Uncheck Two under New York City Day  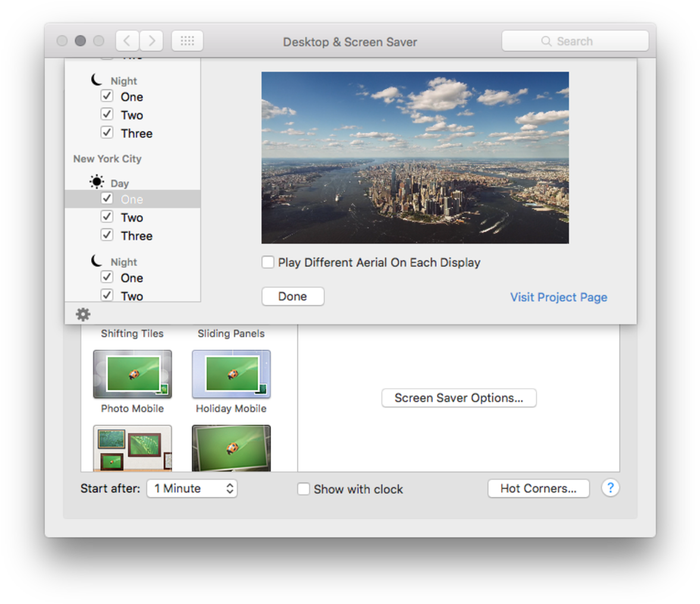pyautogui.click(x=106, y=216)
